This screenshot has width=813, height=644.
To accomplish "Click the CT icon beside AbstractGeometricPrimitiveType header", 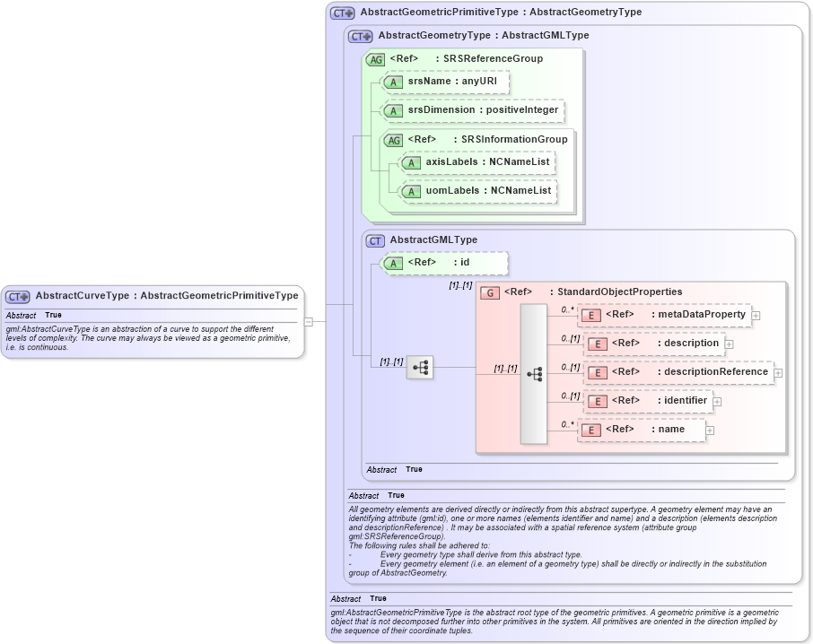I will 342,13.
